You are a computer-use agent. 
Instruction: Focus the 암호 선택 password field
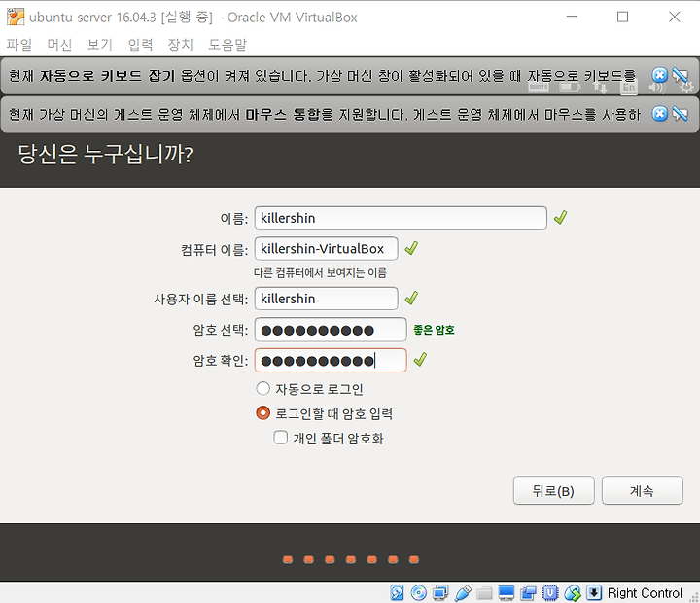pyautogui.click(x=331, y=330)
